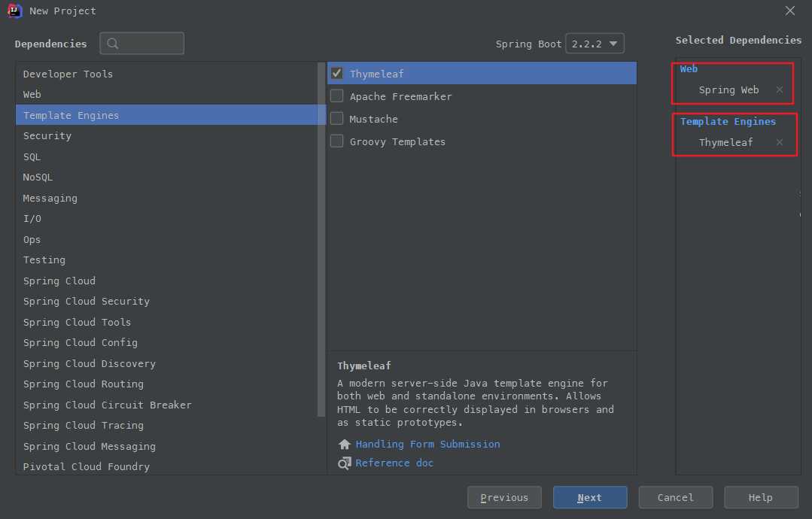
Task: Select Pivotal Cloud Foundry category
Action: (x=167, y=467)
